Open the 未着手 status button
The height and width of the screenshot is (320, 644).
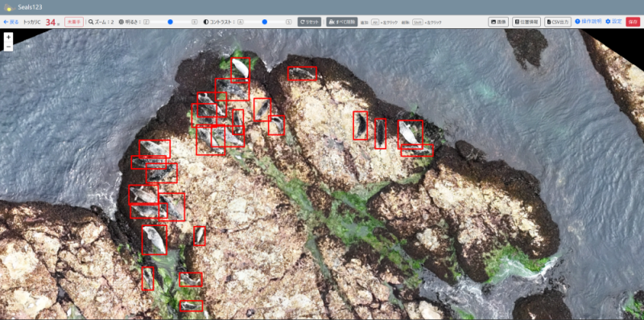point(74,23)
